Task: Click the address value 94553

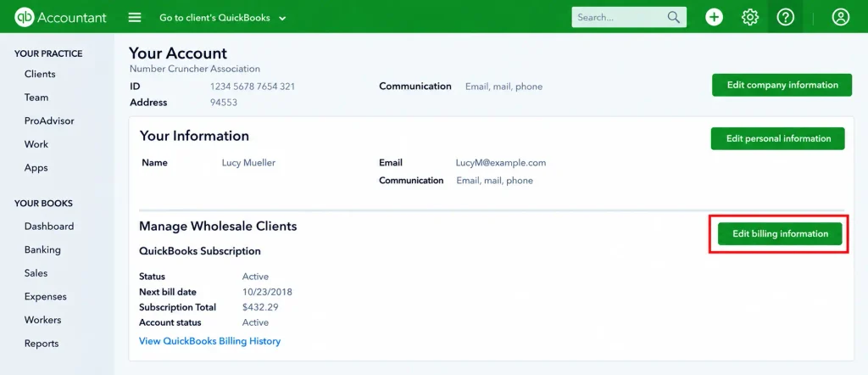Action: (x=224, y=103)
